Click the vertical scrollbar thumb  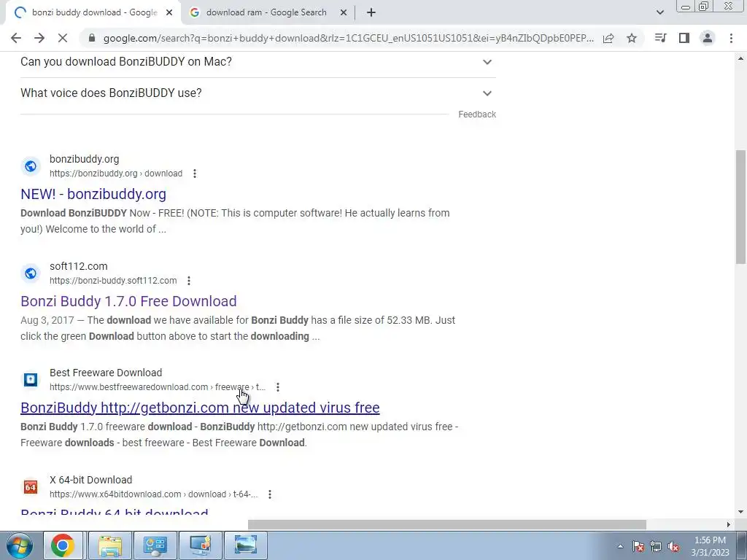(x=740, y=206)
